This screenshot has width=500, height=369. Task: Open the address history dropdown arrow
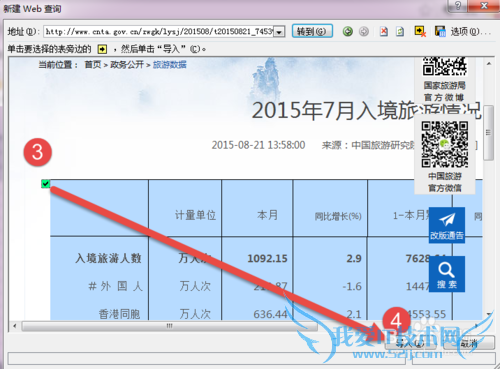279,32
